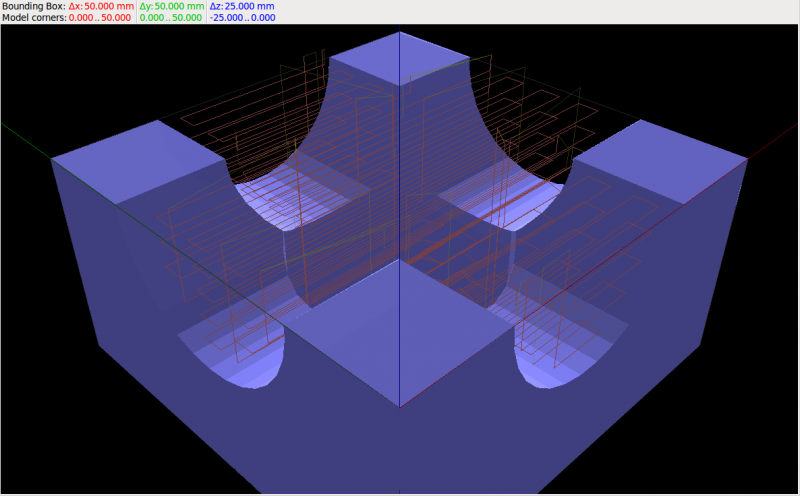Select top face of the right corner block
Screen dimensions: 800x496
(x=660, y=153)
